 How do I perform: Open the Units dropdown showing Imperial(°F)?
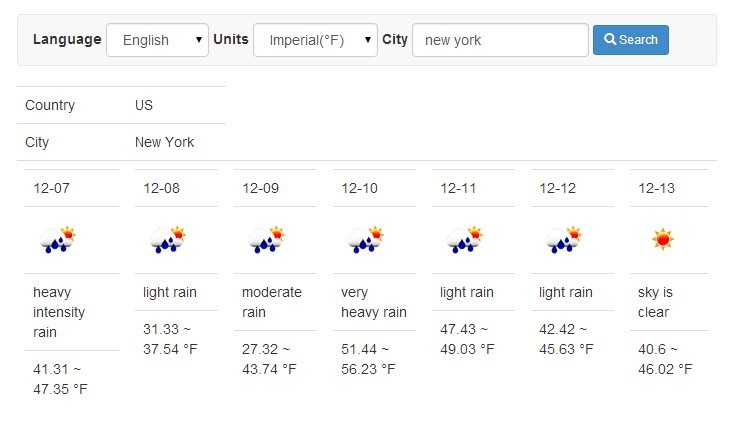(x=315, y=40)
